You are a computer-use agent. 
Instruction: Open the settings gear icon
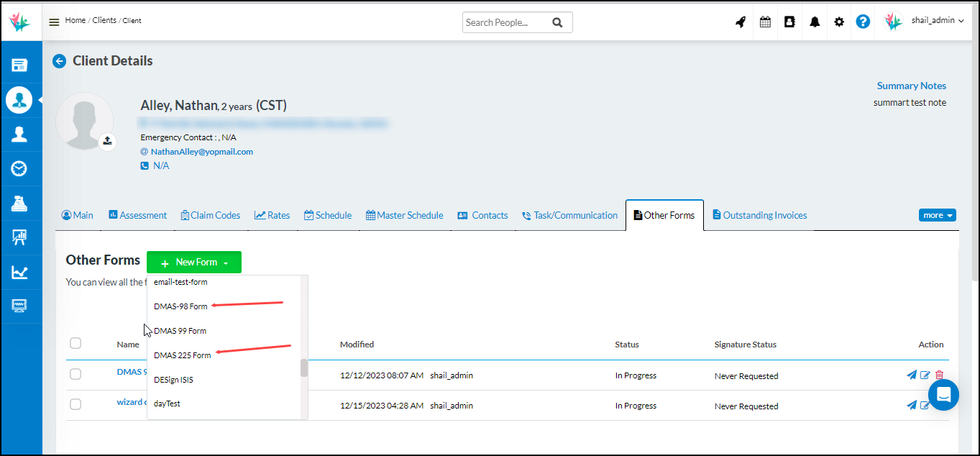coord(839,22)
